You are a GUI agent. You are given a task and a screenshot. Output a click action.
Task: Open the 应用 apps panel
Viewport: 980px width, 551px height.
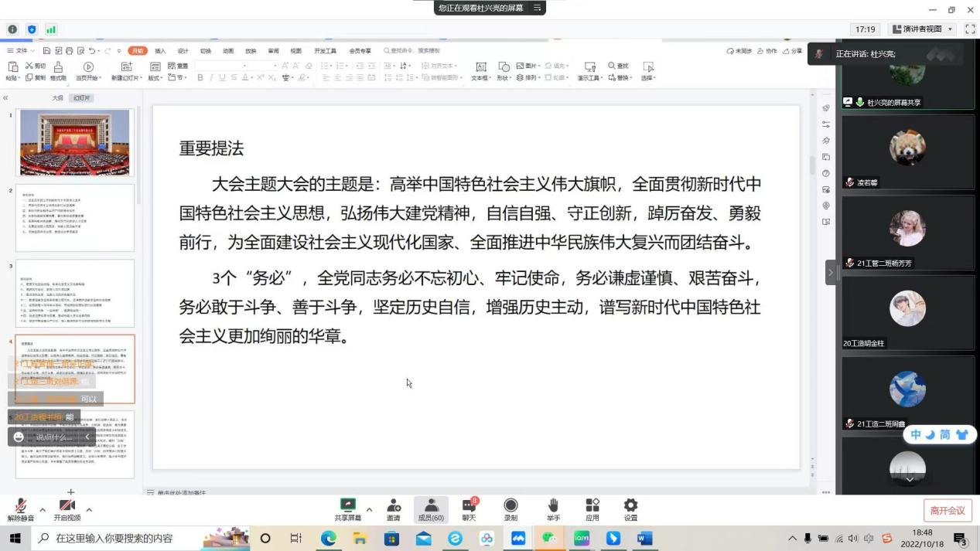click(x=592, y=509)
